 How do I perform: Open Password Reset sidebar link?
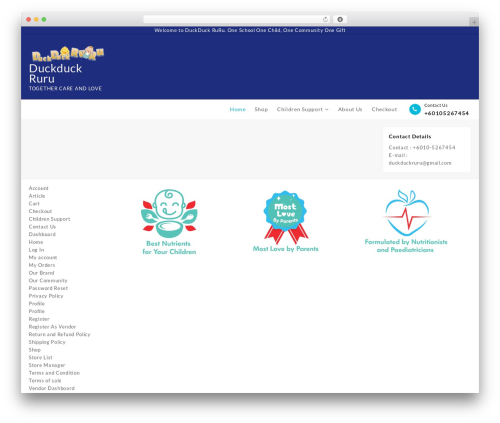point(48,288)
